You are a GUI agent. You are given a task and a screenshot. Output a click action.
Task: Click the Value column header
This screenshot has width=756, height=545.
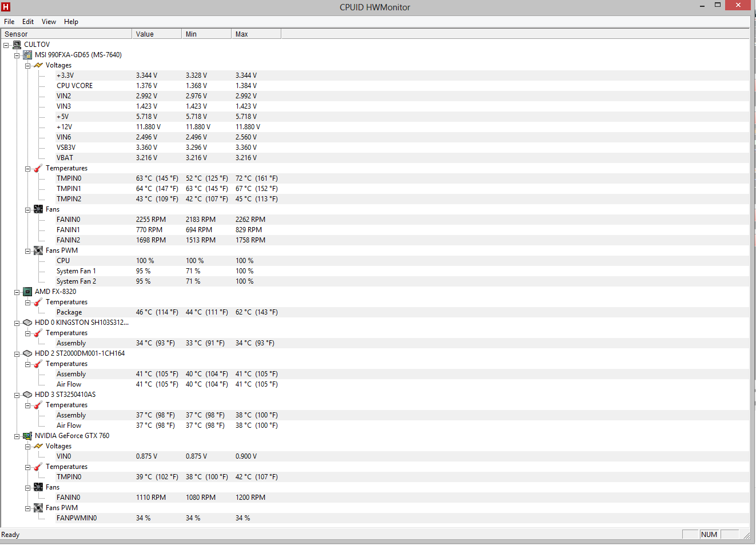[157, 34]
